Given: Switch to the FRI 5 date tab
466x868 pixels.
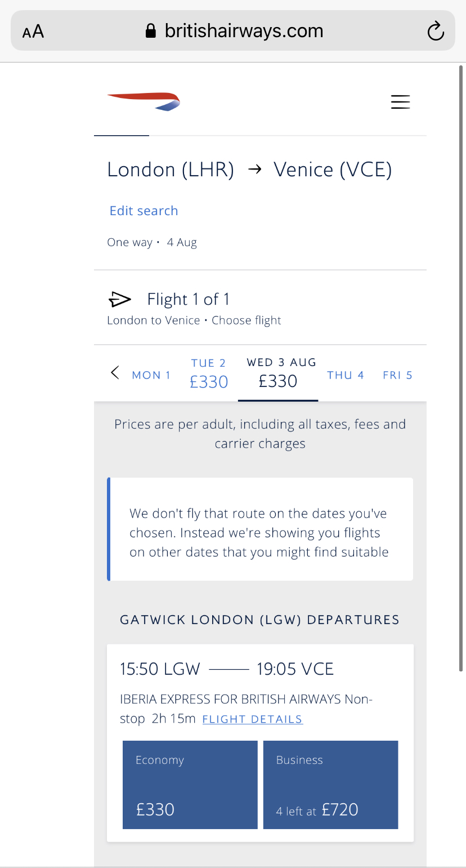Looking at the screenshot, I should click(x=397, y=375).
